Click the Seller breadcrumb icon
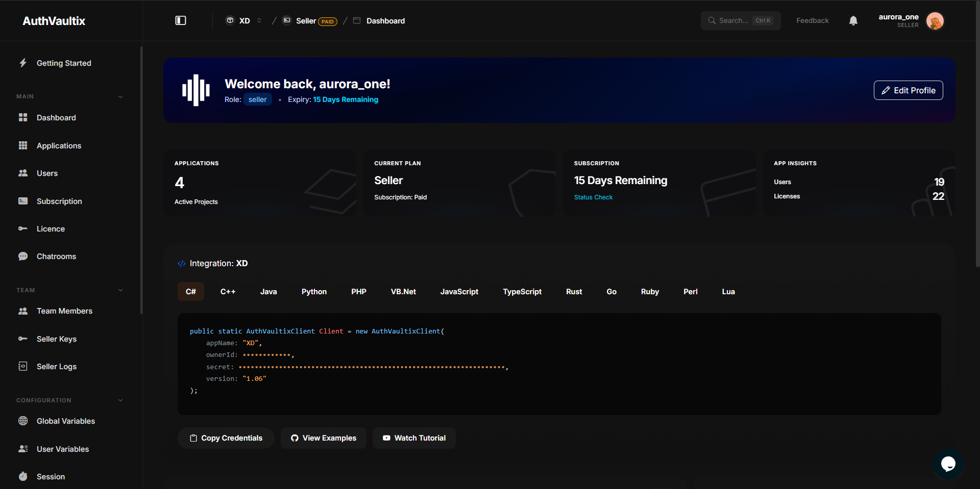Screen dimensions: 980x489 [287, 20]
